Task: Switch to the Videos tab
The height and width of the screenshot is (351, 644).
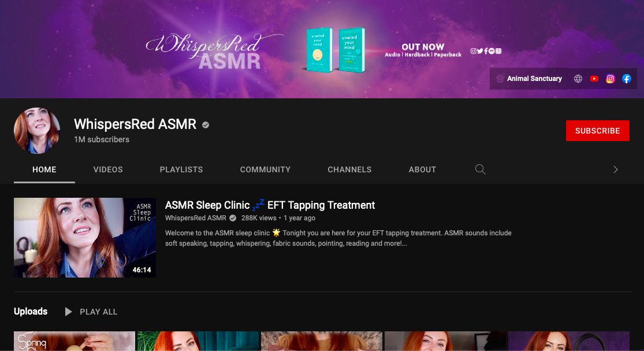Action: (x=108, y=169)
